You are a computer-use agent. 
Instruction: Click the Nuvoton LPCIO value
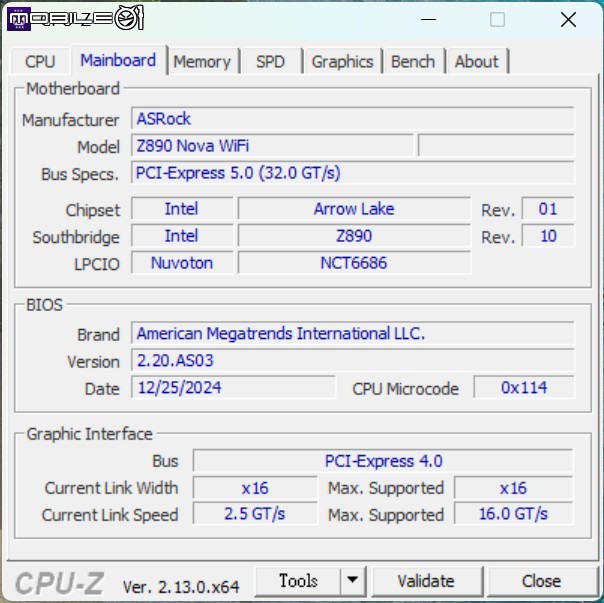[182, 263]
